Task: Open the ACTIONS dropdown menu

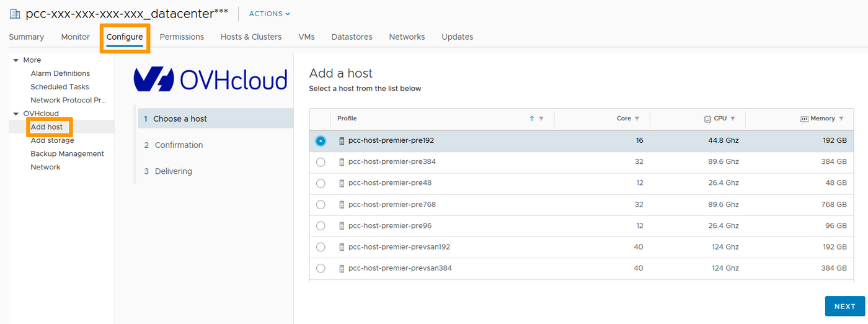Action: 269,14
